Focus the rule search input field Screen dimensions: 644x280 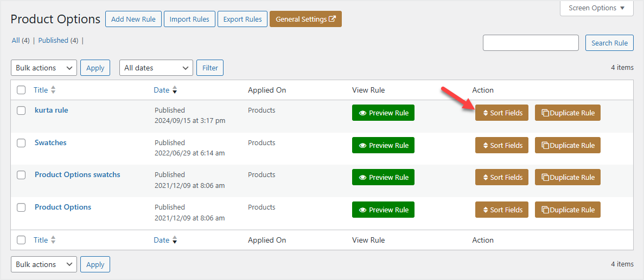point(531,43)
